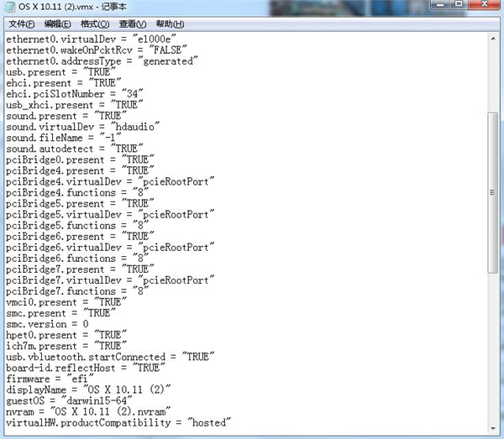The image size is (504, 439).
Task: Click the line smc.version = 0
Action: 47,324
